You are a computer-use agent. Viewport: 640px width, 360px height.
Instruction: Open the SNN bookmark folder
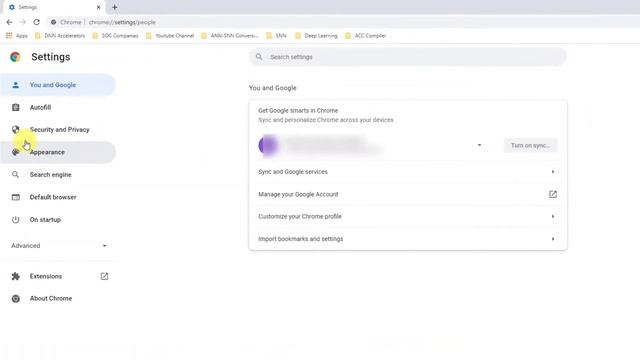pyautogui.click(x=276, y=36)
